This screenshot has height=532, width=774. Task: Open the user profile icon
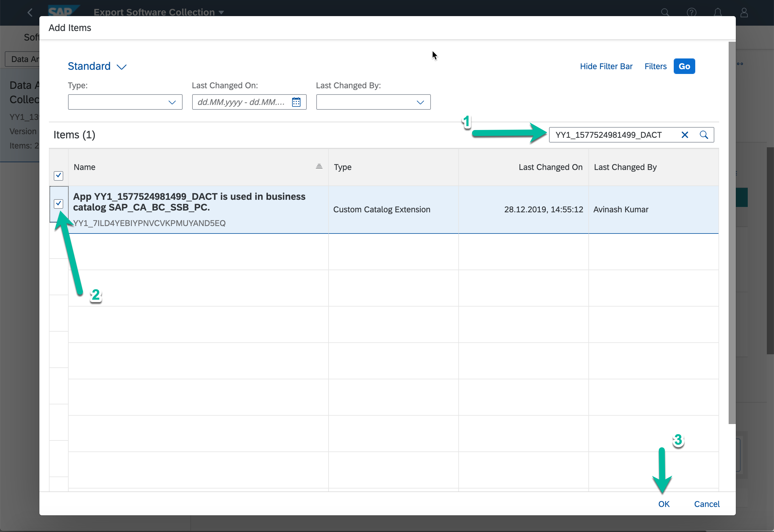(x=744, y=13)
